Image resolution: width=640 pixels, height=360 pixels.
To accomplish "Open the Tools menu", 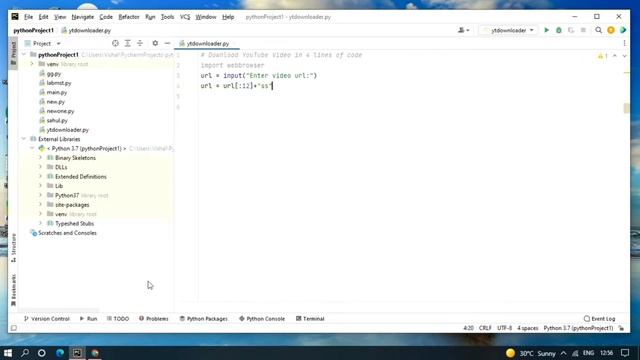I will [x=167, y=17].
